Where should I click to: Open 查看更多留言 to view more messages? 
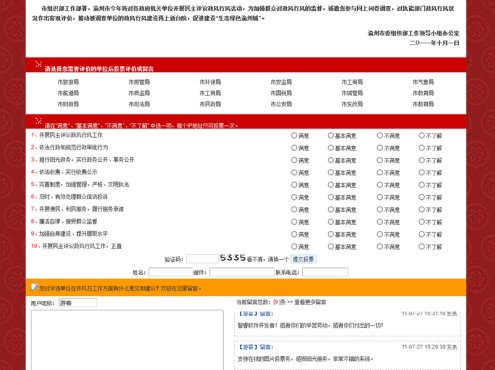click(x=310, y=302)
